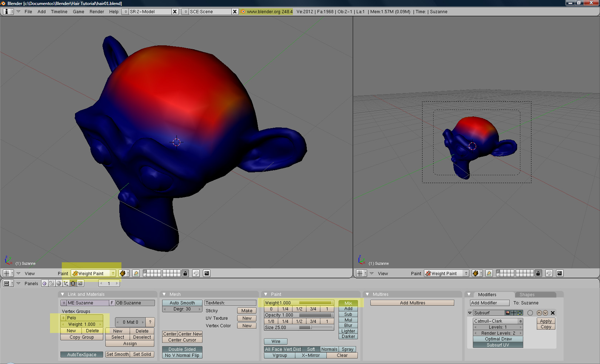
Task: Open the right viewport Weight Paint mode dropdown
Action: 446,273
